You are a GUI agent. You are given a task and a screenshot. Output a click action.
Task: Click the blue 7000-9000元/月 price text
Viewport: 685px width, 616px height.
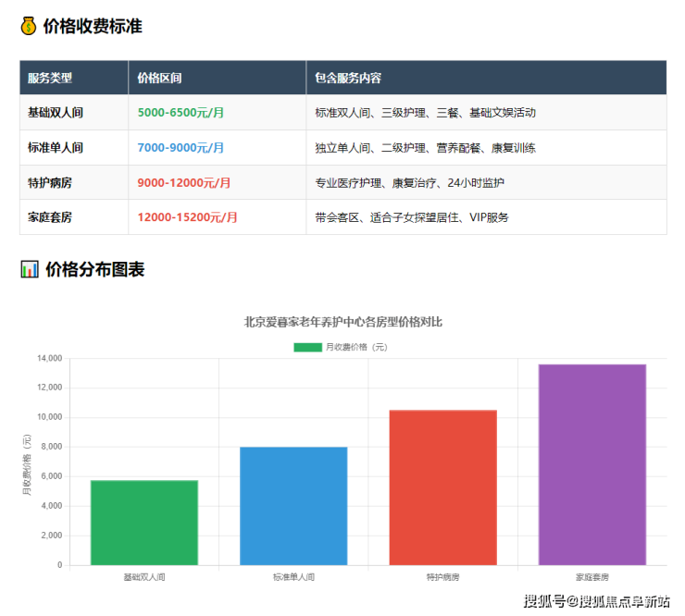click(181, 148)
